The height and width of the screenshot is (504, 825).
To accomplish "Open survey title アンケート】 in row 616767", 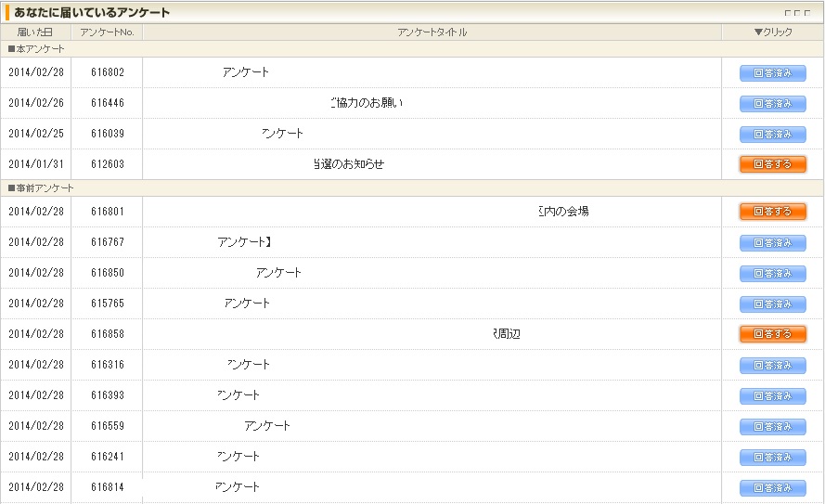I will (x=245, y=242).
